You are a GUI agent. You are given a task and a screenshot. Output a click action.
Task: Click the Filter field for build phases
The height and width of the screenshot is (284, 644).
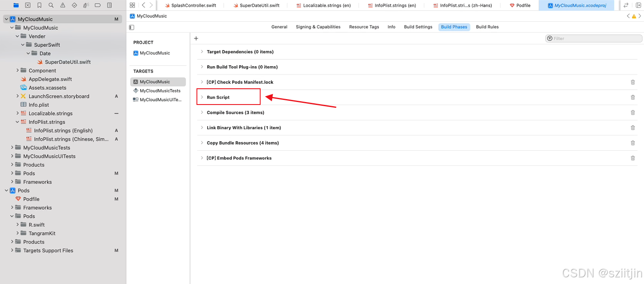(x=594, y=38)
